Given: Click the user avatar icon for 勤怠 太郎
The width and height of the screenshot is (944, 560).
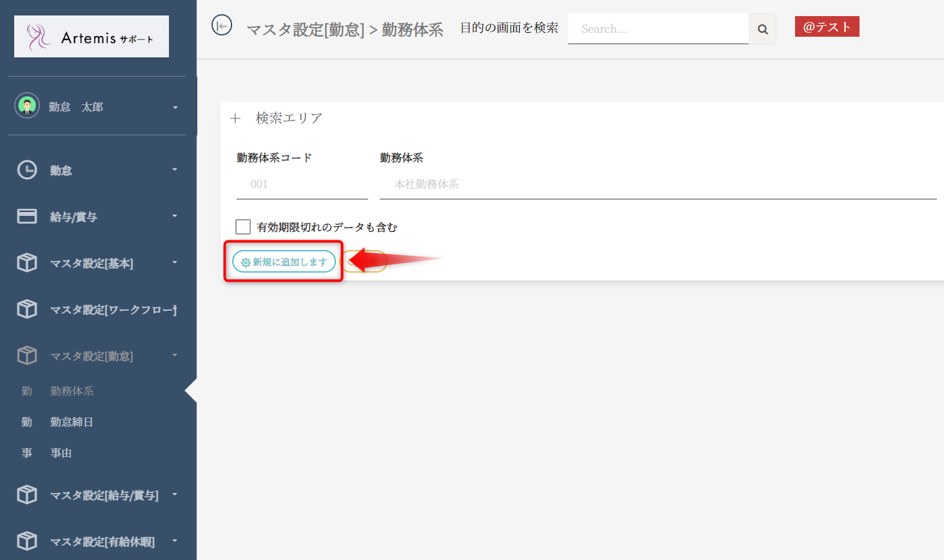Looking at the screenshot, I should click(27, 106).
